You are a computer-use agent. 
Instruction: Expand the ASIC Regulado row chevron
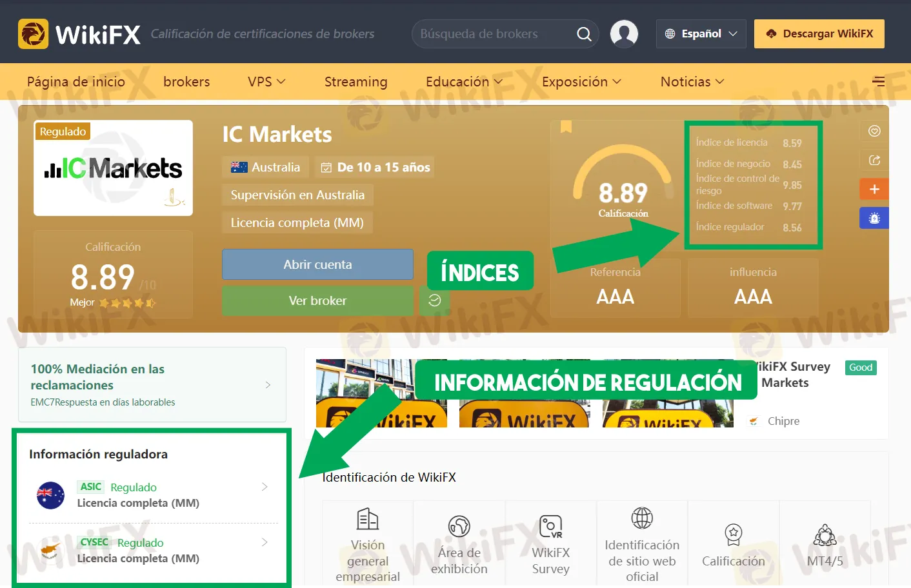(265, 487)
